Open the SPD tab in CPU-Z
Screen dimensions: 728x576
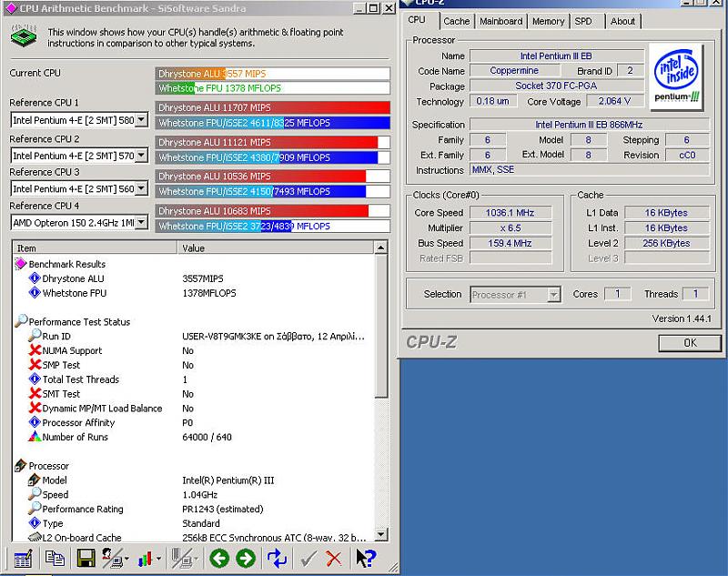click(x=583, y=21)
